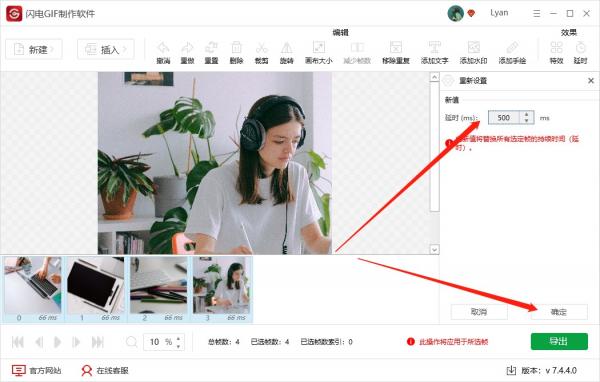Click canvas scrollbar up arrow
This screenshot has width=600, height=382.
tap(434, 77)
